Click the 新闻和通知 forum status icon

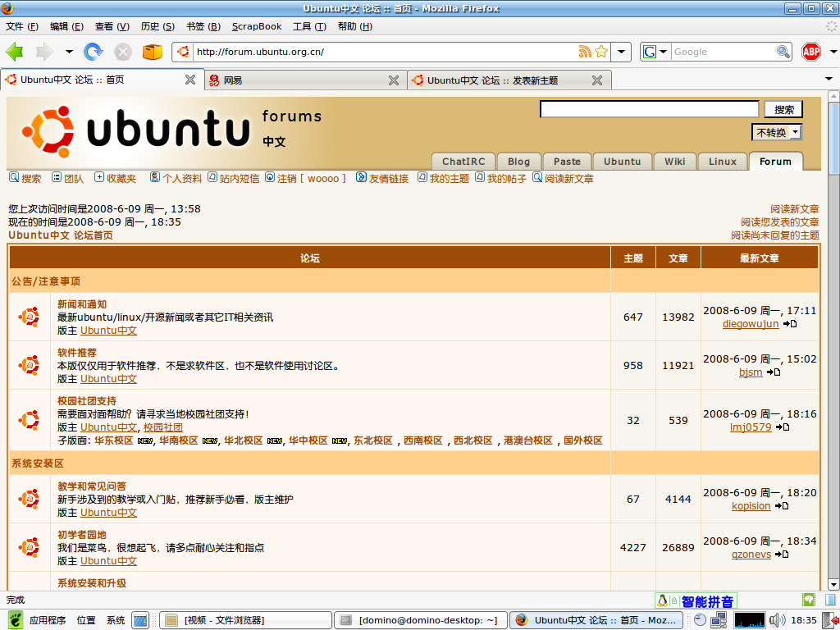point(29,317)
